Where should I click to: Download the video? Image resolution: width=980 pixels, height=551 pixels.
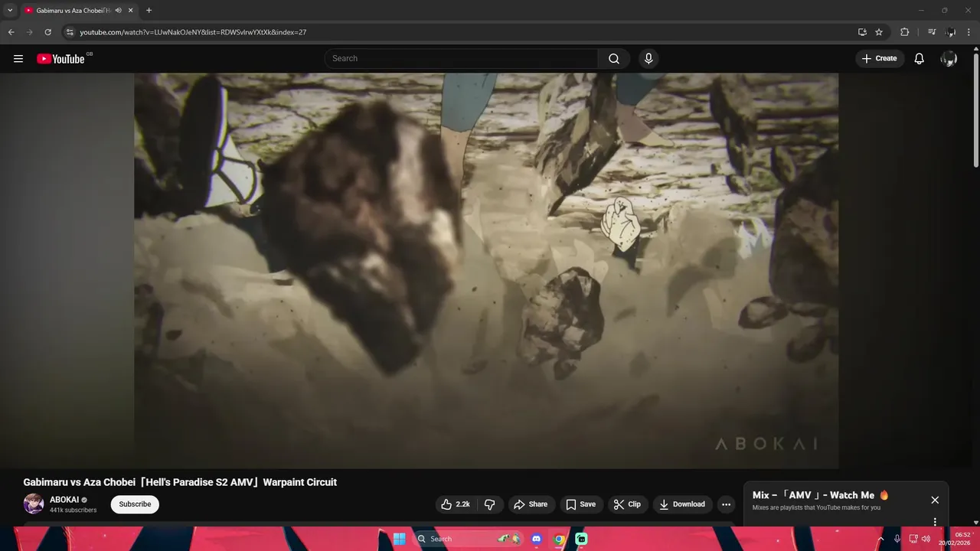point(682,504)
